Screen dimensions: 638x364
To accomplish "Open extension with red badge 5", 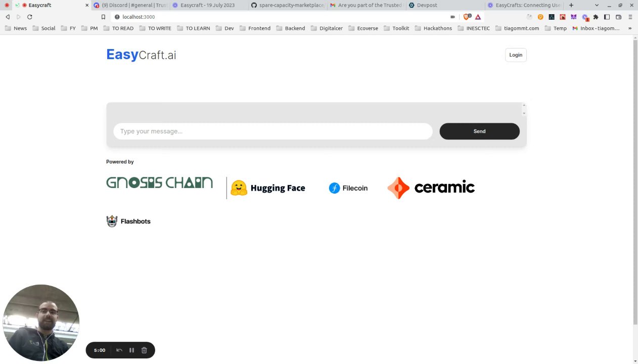I will pos(585,17).
